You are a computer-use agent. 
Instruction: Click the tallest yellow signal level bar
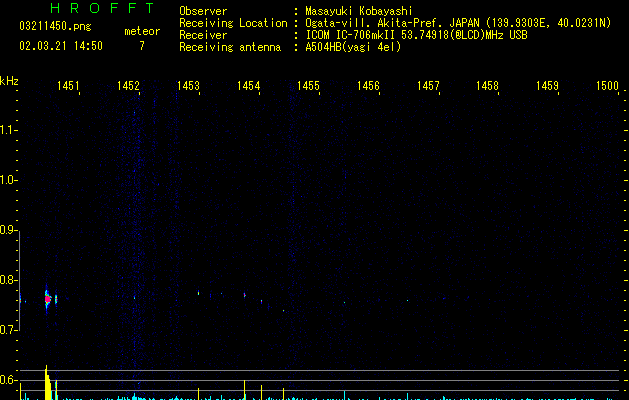coord(47,382)
